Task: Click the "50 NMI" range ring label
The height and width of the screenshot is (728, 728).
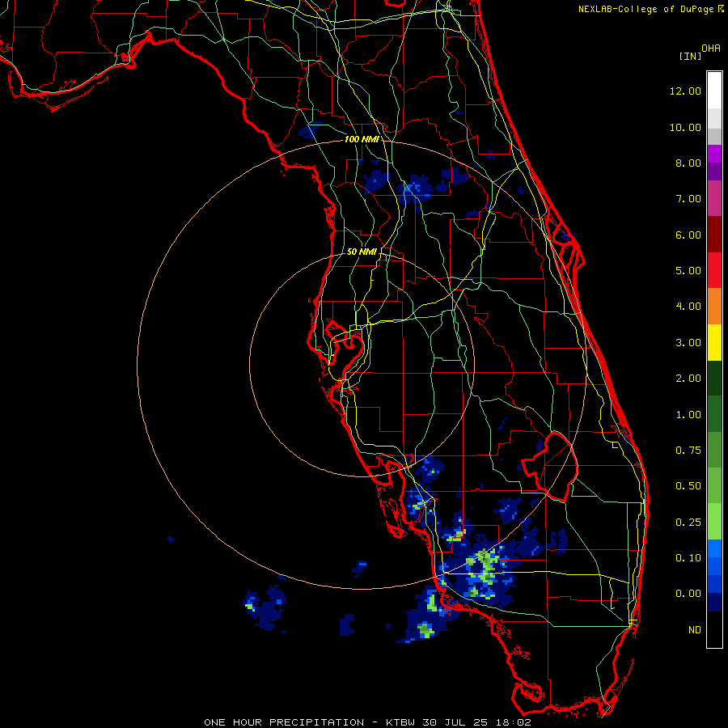Action: click(x=362, y=252)
